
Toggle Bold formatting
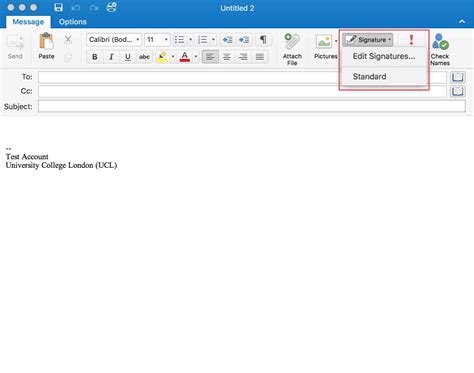(95, 57)
